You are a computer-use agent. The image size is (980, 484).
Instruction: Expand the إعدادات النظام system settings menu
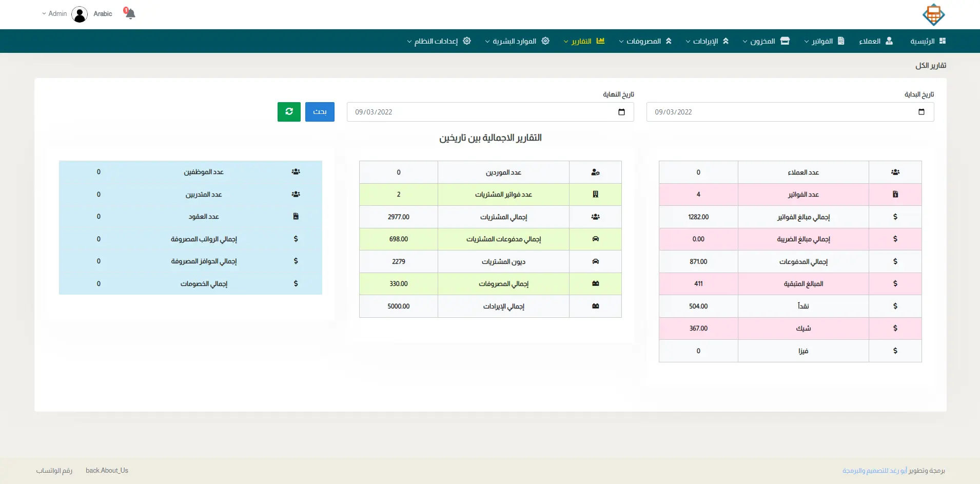coord(439,41)
